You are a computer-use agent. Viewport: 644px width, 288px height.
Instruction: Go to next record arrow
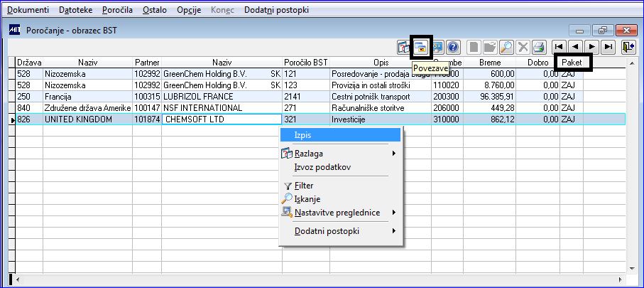(592, 48)
